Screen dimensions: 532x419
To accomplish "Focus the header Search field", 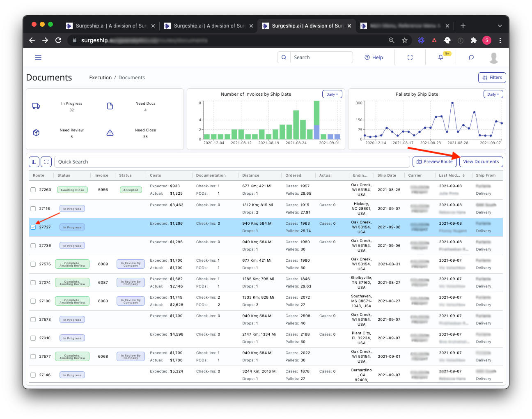I will pos(321,58).
